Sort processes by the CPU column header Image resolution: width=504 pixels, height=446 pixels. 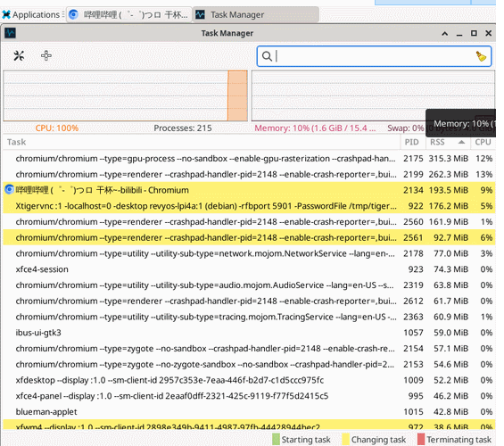(483, 142)
